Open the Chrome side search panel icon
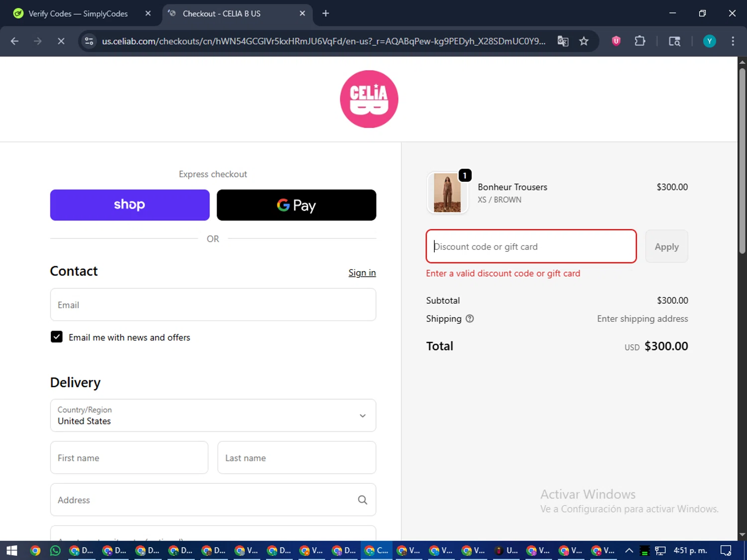This screenshot has height=560, width=747. point(674,41)
